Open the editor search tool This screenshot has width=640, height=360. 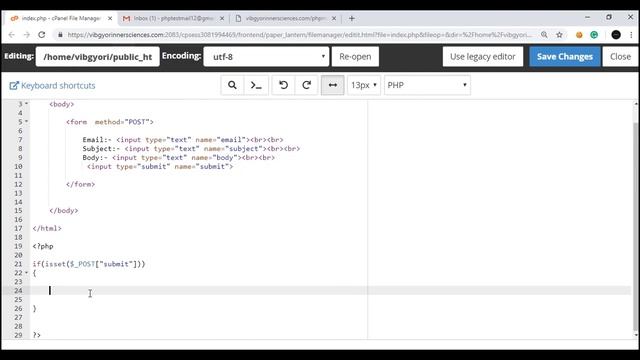tap(232, 85)
